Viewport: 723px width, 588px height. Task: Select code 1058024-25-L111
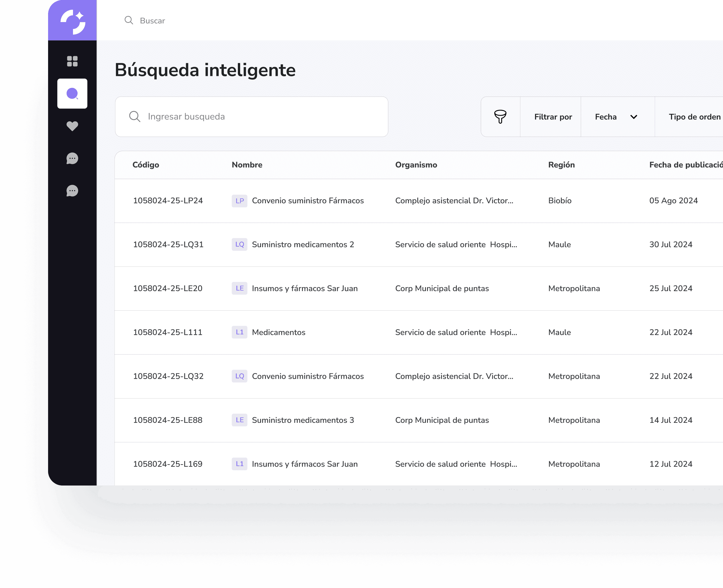(168, 332)
